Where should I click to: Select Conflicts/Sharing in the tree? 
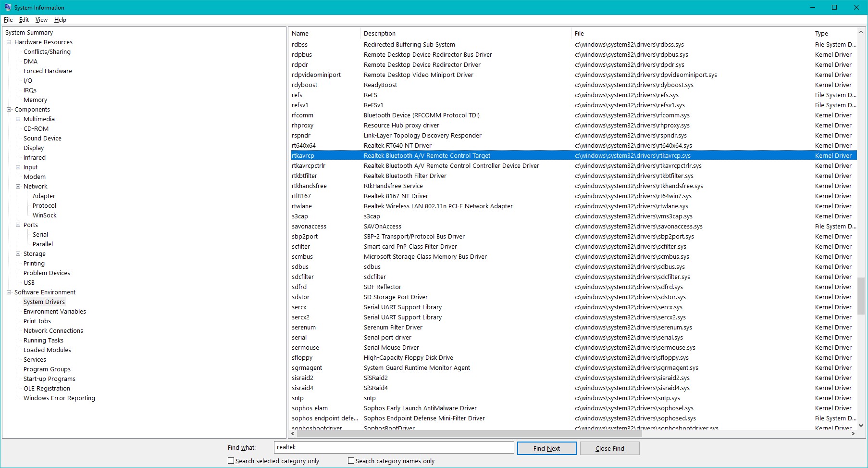[47, 52]
